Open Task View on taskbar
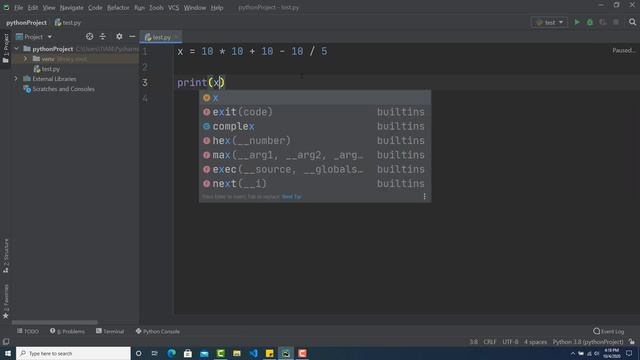640x360 pixels. click(155, 353)
